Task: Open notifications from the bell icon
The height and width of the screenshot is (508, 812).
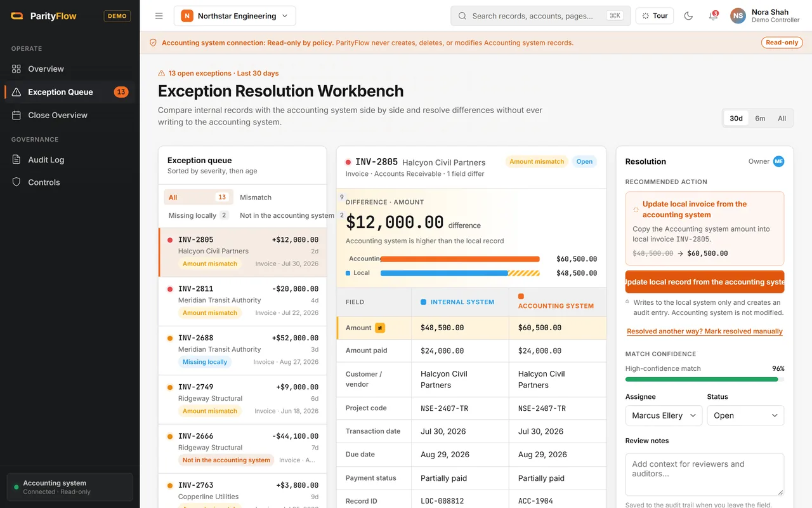Action: pos(713,16)
